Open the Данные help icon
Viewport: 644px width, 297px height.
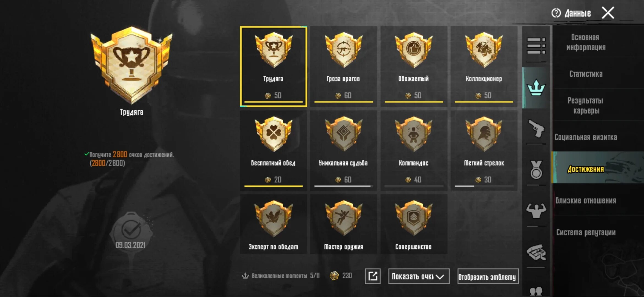[556, 13]
